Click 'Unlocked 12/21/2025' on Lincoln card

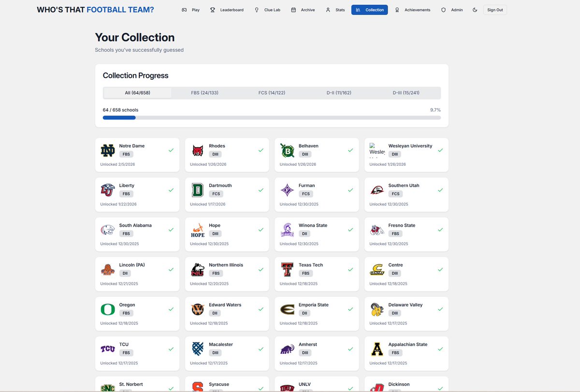tap(119, 284)
